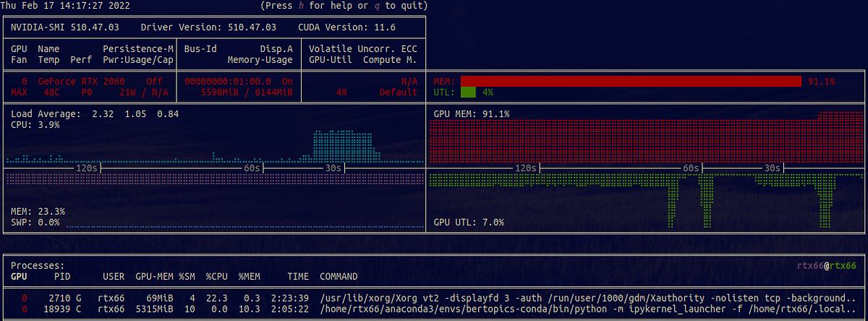Screen dimensions: 868x321
Task: Click the cyan CPU usage spike in the graph
Action: (344, 145)
